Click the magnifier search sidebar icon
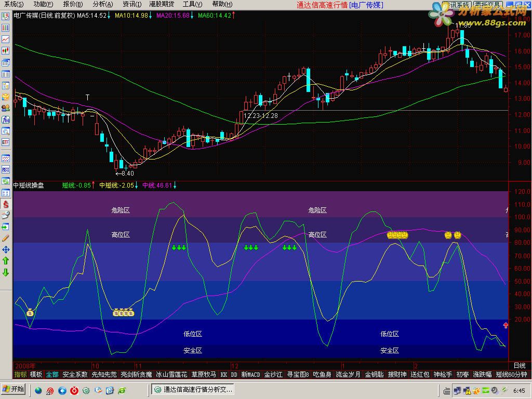 [5, 131]
